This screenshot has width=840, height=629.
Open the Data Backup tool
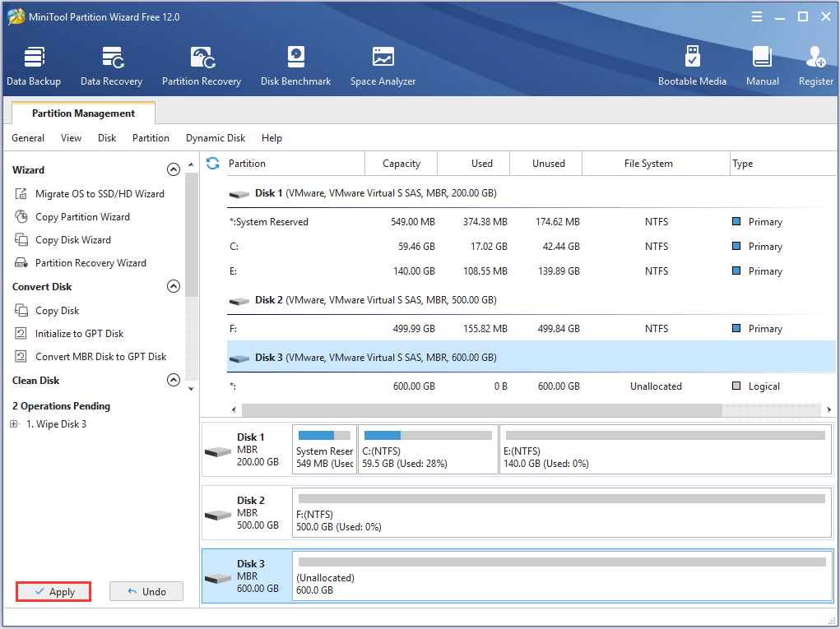tap(34, 66)
